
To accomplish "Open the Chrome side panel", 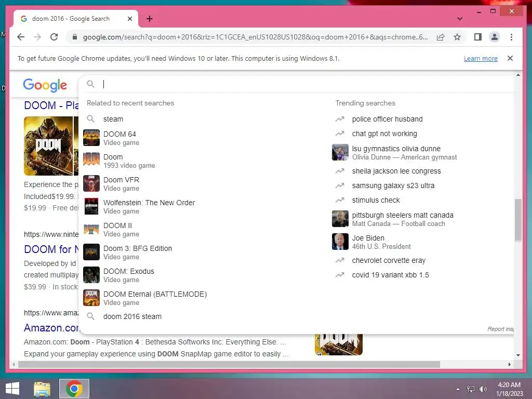I will tap(478, 37).
